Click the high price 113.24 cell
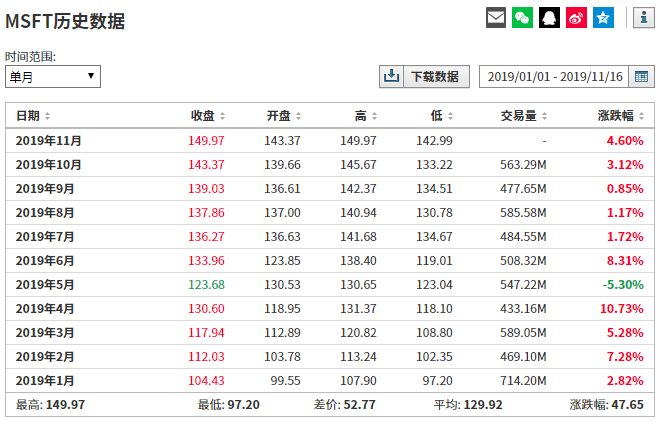 [x=358, y=356]
